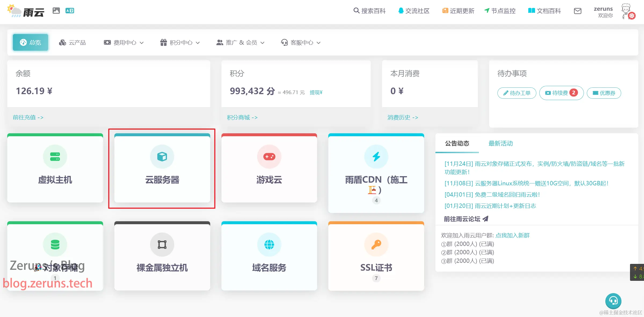Expand the 客服中心 dropdown menu
This screenshot has height=317, width=644.
[301, 43]
